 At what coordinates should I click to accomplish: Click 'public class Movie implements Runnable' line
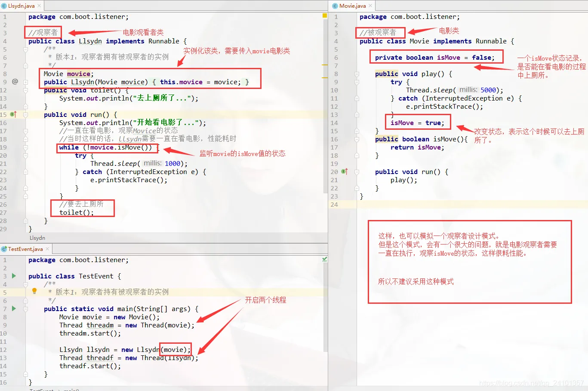click(x=437, y=41)
